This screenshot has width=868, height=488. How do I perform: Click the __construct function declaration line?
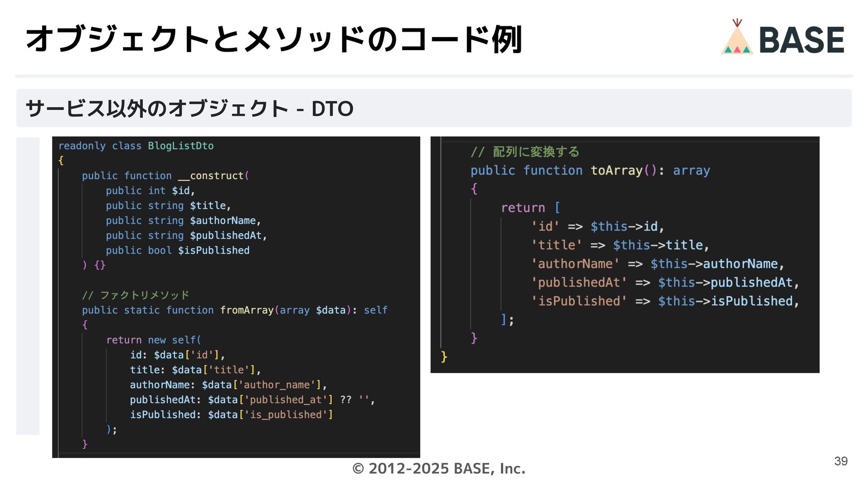(165, 176)
